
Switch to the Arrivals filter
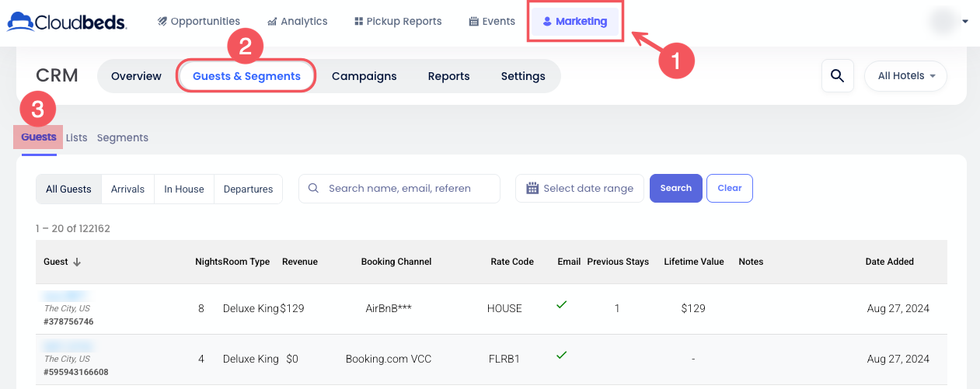[x=127, y=189]
